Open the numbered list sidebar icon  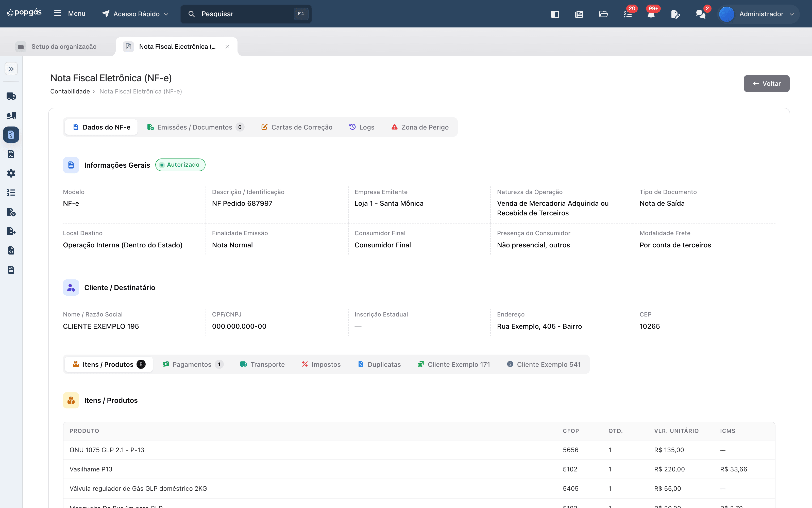coord(11,193)
